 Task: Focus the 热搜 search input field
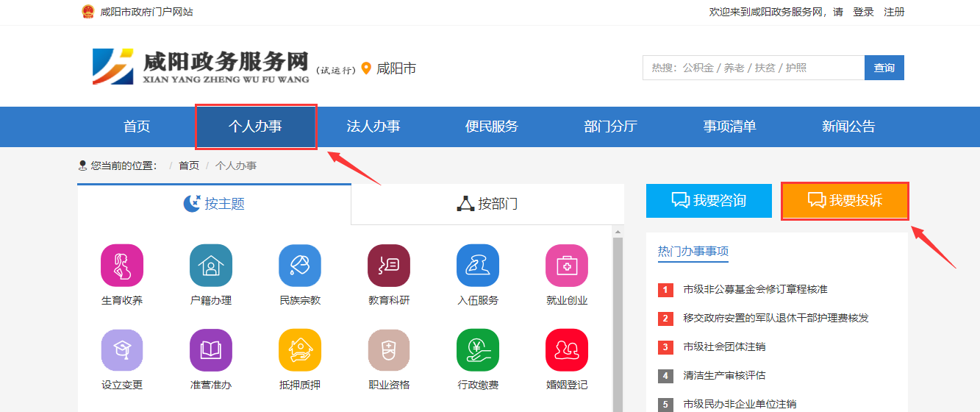tap(753, 68)
